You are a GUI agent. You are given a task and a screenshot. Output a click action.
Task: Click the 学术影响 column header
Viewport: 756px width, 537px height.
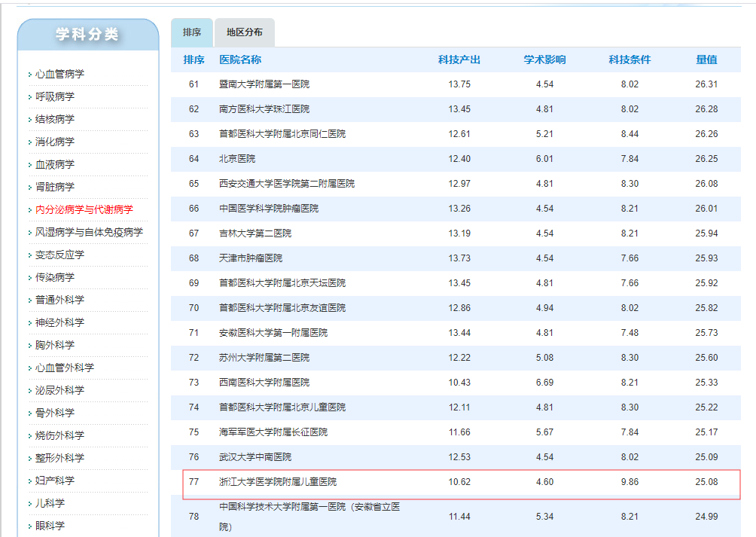click(x=545, y=59)
